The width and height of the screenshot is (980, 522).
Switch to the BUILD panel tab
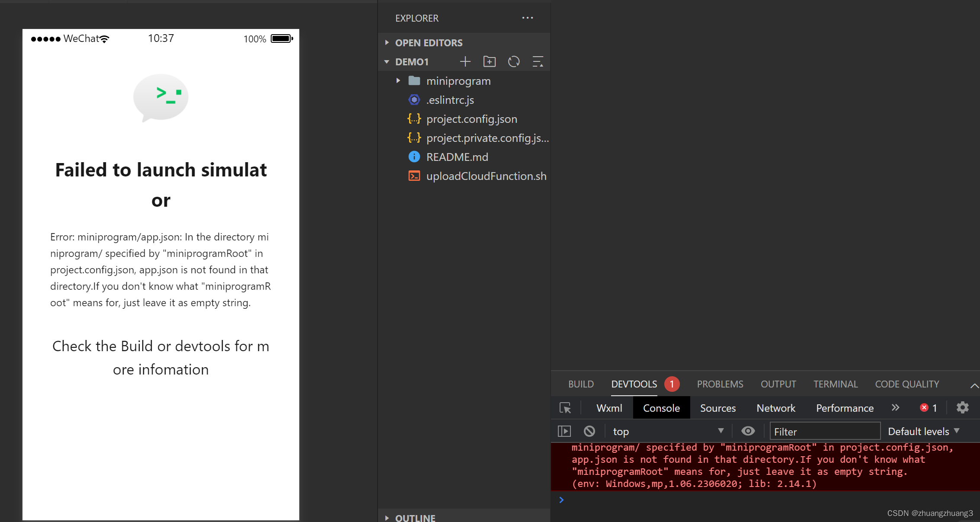tap(581, 384)
